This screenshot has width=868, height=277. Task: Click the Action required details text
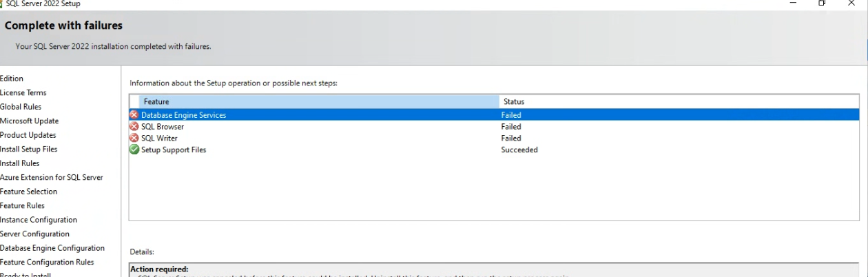(x=159, y=269)
